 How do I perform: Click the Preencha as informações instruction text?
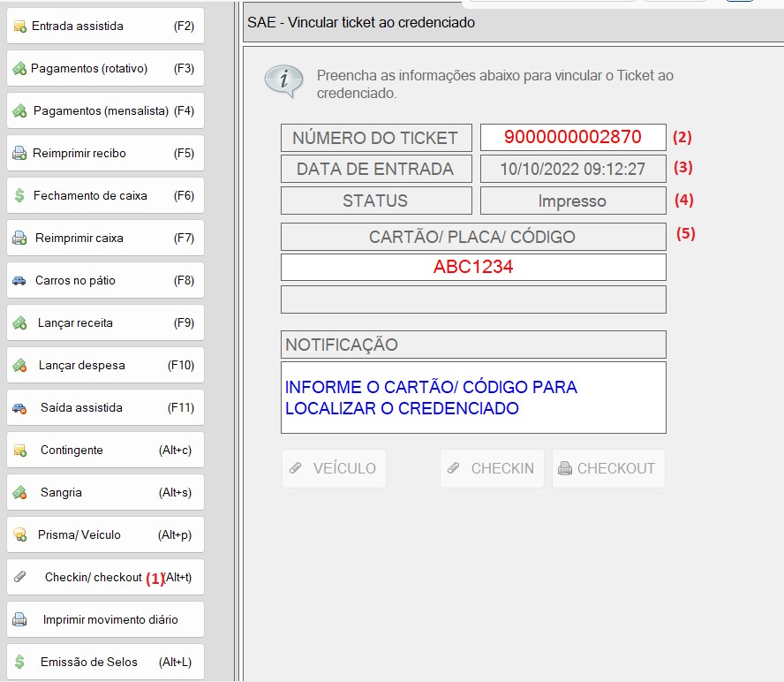point(495,84)
